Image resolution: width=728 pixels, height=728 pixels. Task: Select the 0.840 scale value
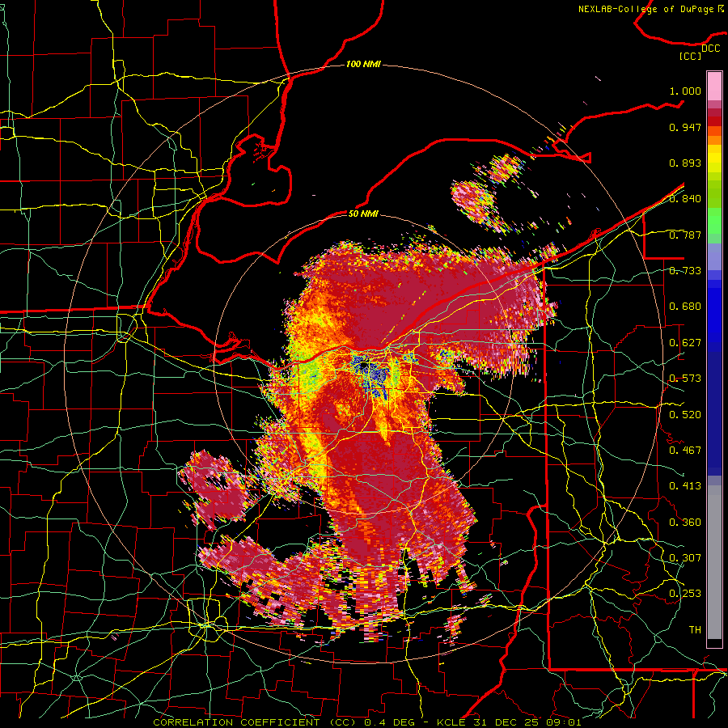pyautogui.click(x=685, y=199)
